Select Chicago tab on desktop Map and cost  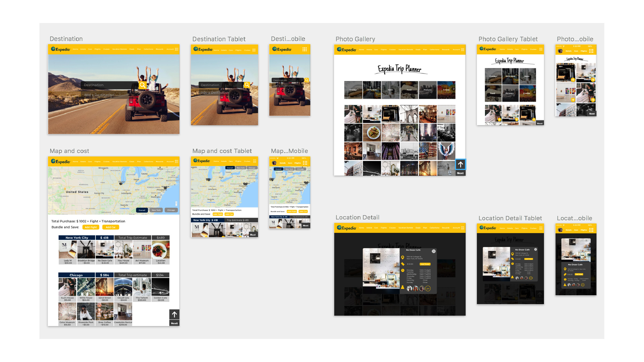pos(171,210)
